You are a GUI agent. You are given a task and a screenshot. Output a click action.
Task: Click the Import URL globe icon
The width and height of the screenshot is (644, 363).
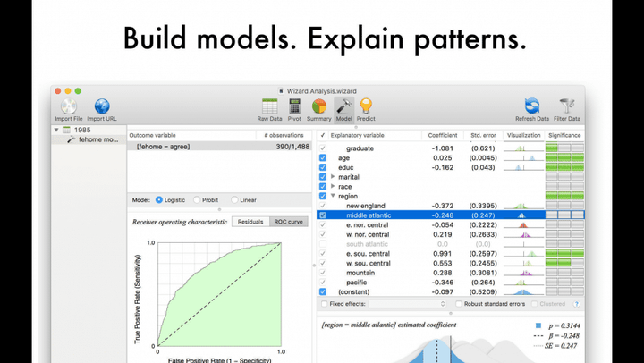(102, 106)
